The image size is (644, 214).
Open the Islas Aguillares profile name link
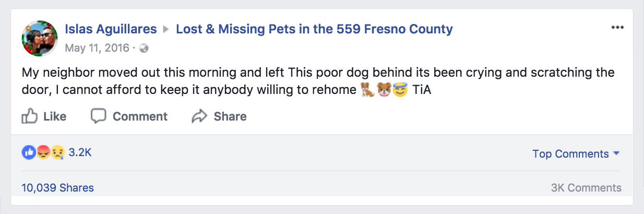pyautogui.click(x=111, y=29)
